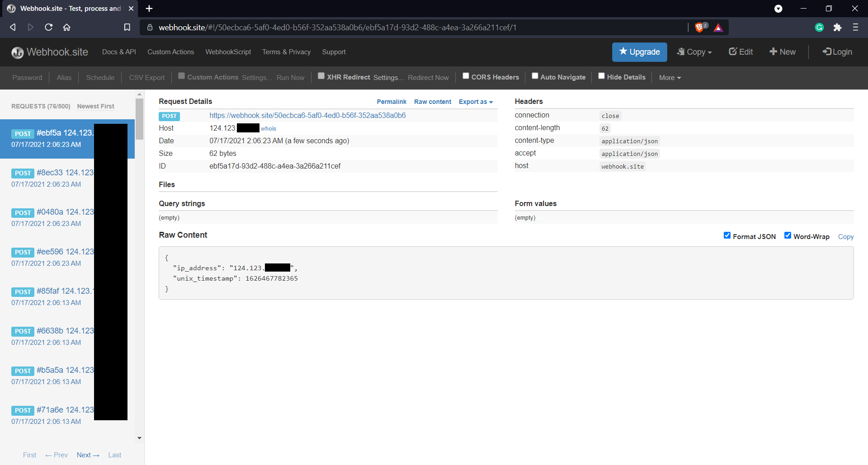Open the Copy dropdown menu
868x465 pixels.
[x=694, y=52]
